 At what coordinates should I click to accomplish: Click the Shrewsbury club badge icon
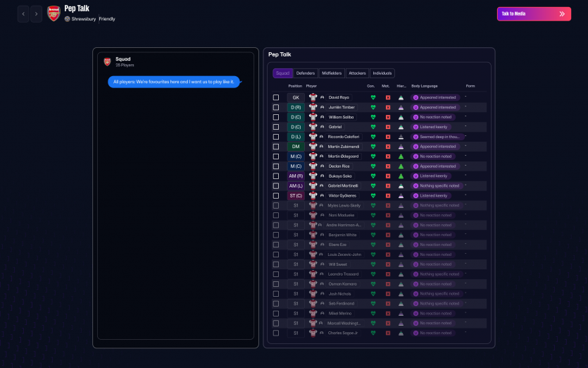click(68, 19)
